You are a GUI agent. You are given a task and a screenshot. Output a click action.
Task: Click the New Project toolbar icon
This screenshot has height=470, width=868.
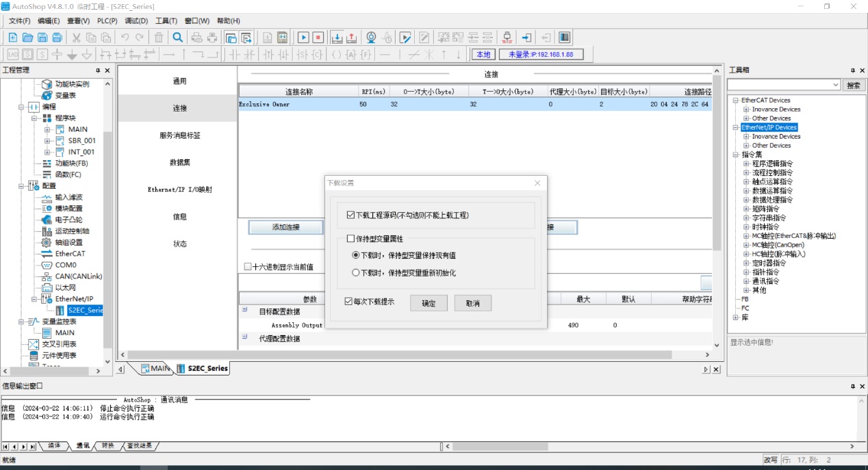[12, 38]
